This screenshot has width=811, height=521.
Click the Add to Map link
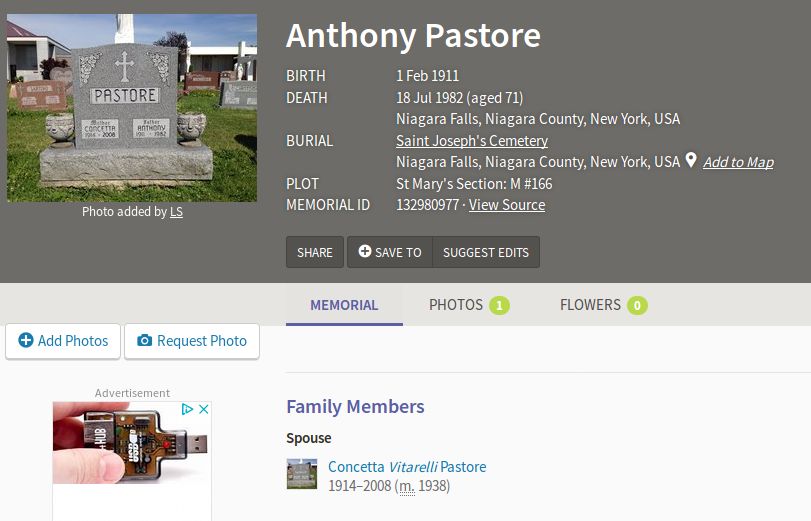(x=738, y=162)
